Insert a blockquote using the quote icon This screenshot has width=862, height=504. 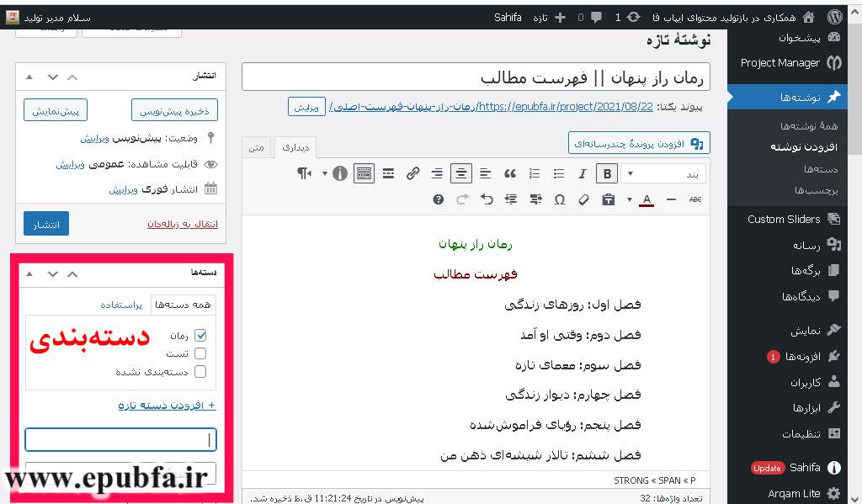512,172
